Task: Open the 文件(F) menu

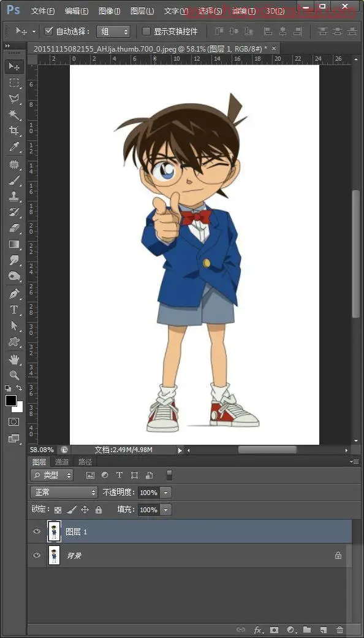Action: pos(43,11)
